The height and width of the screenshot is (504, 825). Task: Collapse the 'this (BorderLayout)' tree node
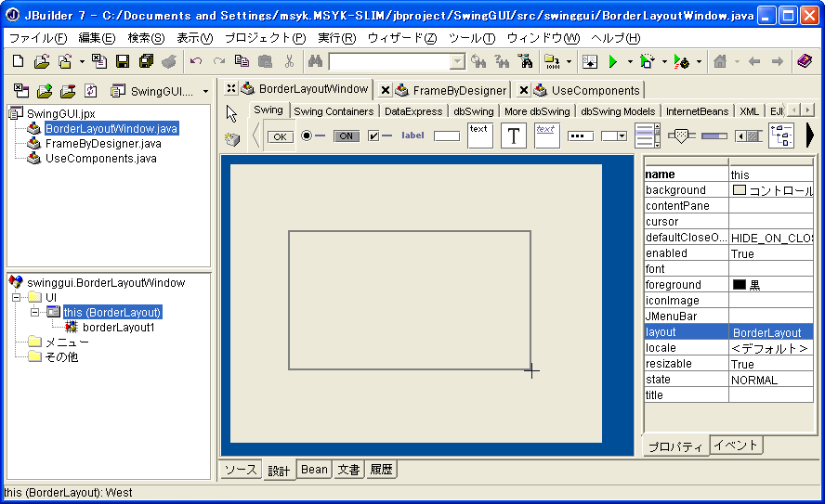click(35, 312)
